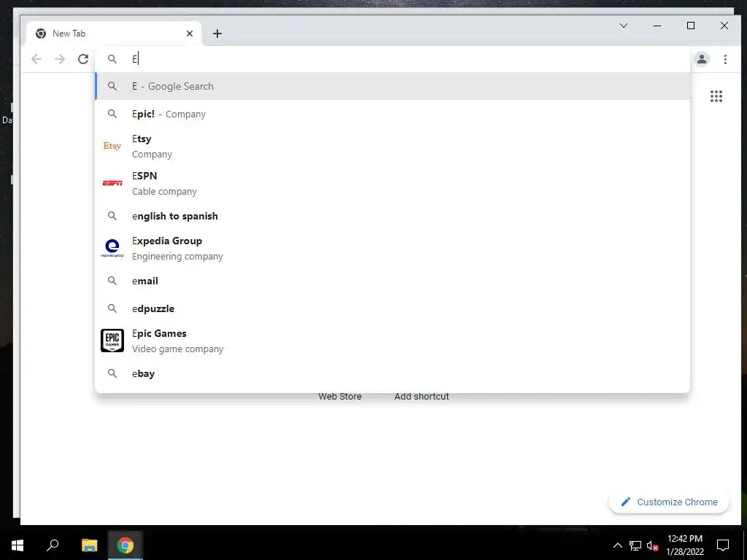This screenshot has height=560, width=747.
Task: Reload the page with the refresh icon
Action: coord(83,59)
